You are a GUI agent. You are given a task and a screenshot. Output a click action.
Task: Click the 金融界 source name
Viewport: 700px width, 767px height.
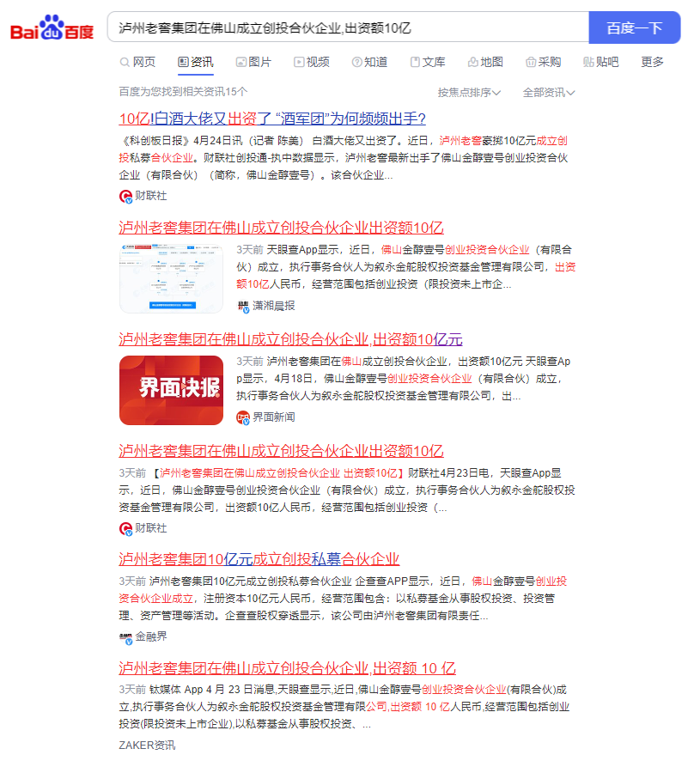[151, 637]
